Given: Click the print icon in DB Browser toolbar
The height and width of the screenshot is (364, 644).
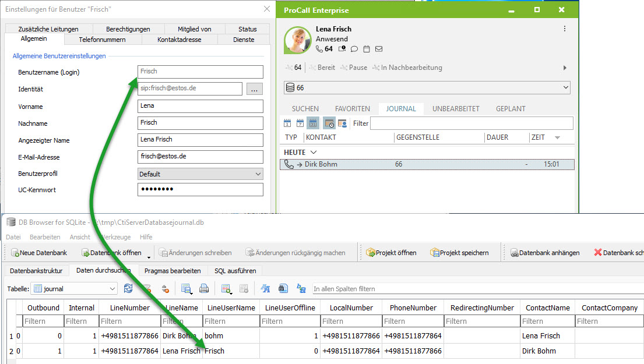Looking at the screenshot, I should click(x=204, y=288).
